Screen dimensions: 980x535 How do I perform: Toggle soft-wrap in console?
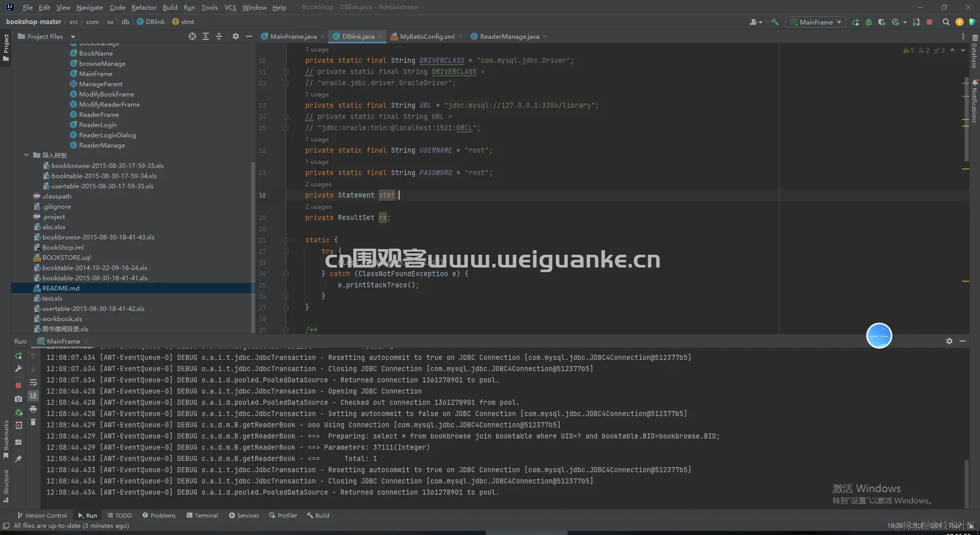click(x=33, y=382)
